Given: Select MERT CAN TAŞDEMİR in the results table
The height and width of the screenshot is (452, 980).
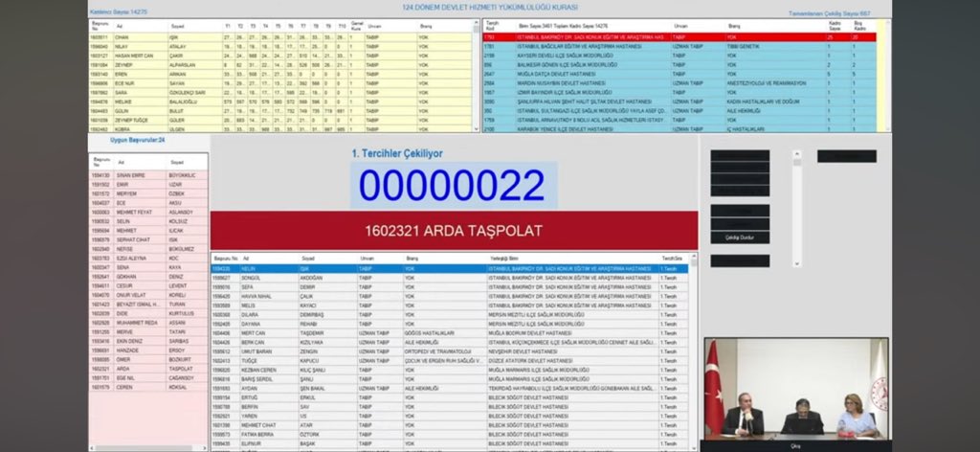Looking at the screenshot, I should [x=450, y=333].
